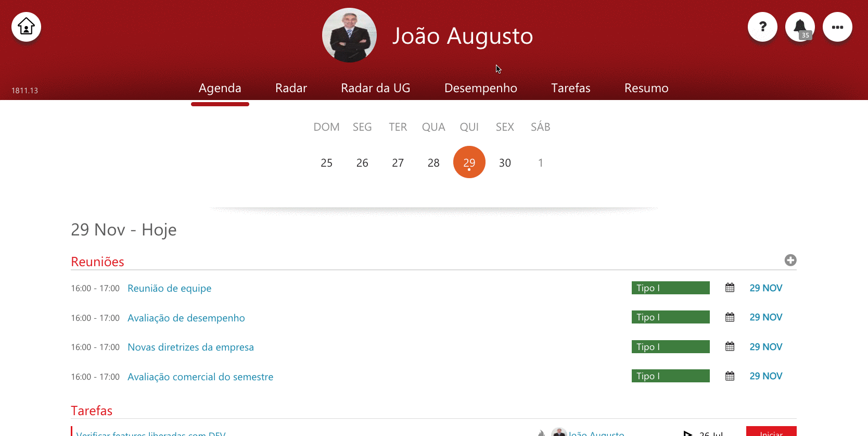Click calendar icon for Reunião de equipe
This screenshot has width=868, height=436.
pyautogui.click(x=730, y=288)
